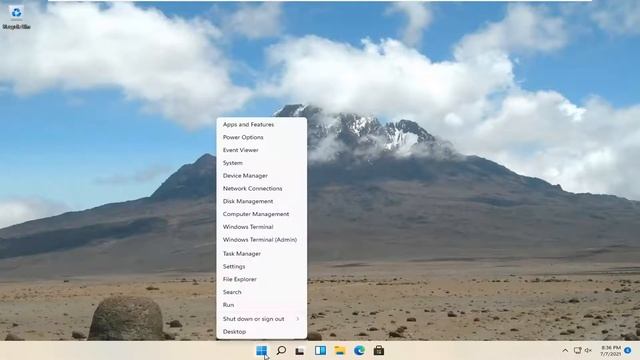Open the taskbar clock and date
The height and width of the screenshot is (360, 640).
(611, 351)
